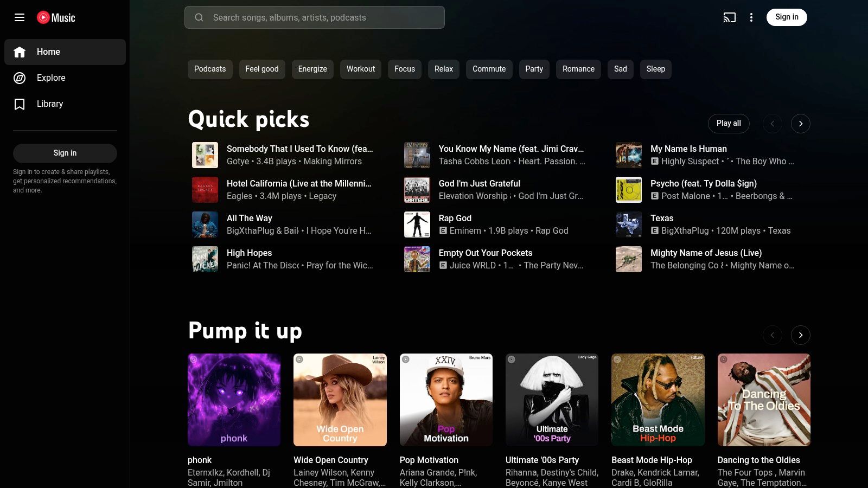The image size is (868, 488).
Task: Open the Eagles artist link
Action: point(239,196)
